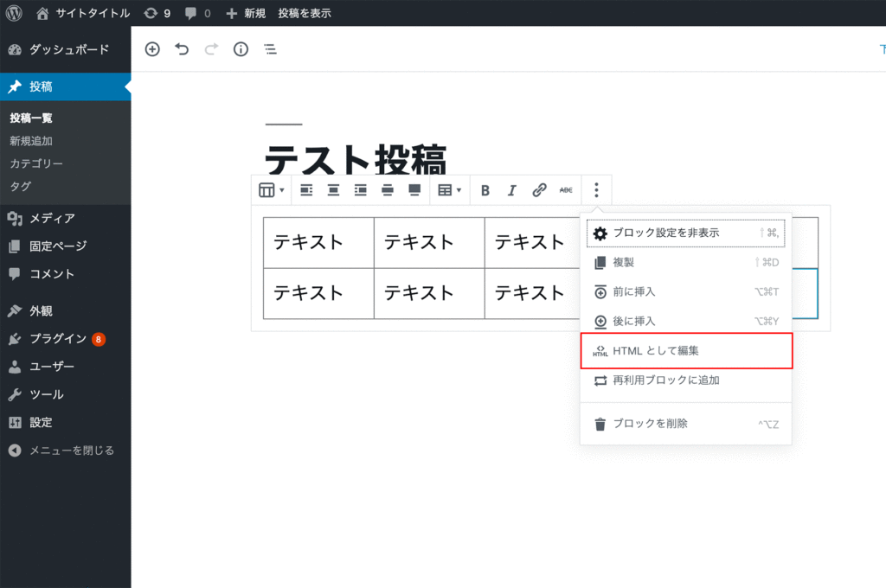Open コメント in sidebar

coord(66,274)
